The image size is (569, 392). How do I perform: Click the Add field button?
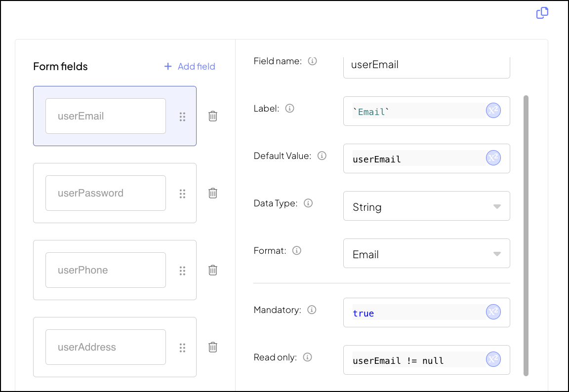(196, 66)
